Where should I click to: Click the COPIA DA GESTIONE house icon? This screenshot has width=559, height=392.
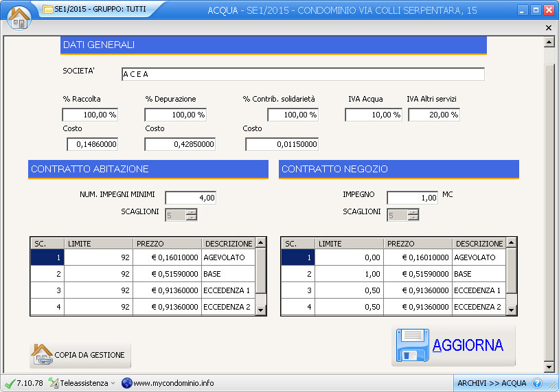click(42, 354)
